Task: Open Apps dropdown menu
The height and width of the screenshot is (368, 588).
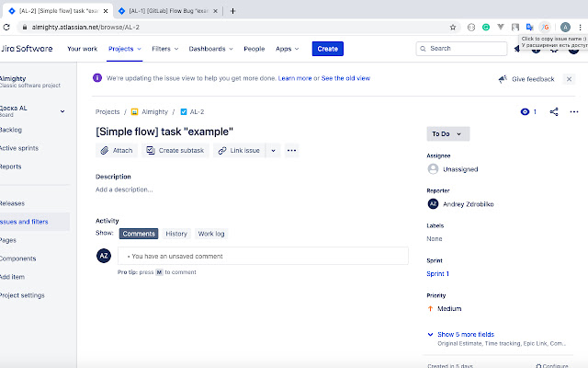Action: [x=288, y=49]
